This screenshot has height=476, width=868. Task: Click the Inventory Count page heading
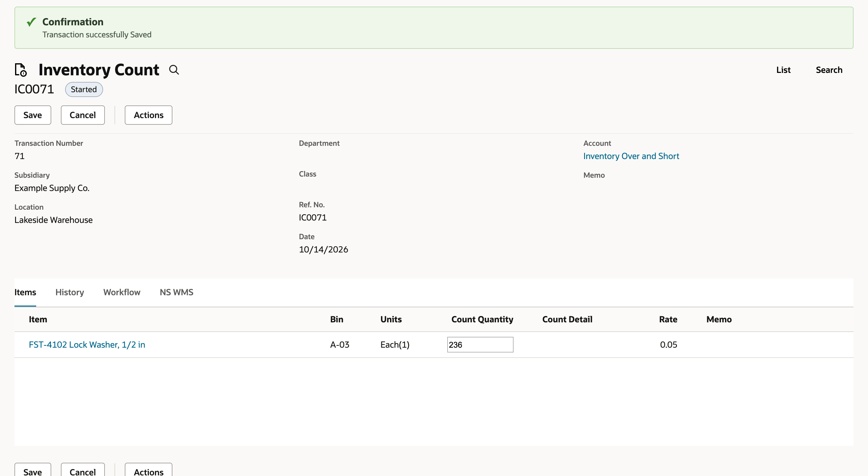(x=99, y=70)
